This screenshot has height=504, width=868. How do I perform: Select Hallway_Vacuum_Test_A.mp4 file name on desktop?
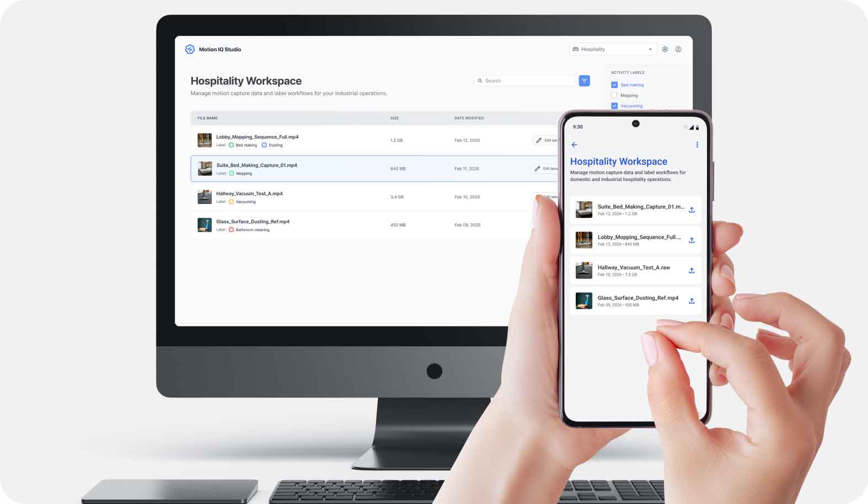[249, 194]
